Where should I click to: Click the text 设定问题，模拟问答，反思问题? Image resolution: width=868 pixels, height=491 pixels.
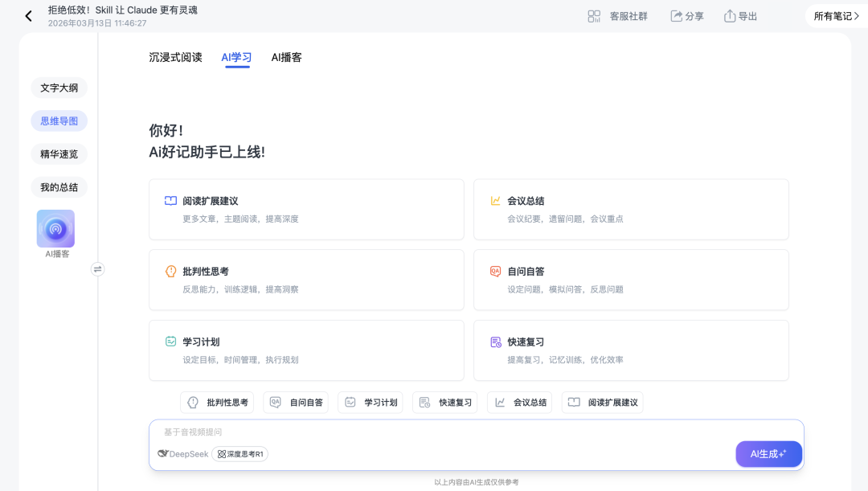565,289
